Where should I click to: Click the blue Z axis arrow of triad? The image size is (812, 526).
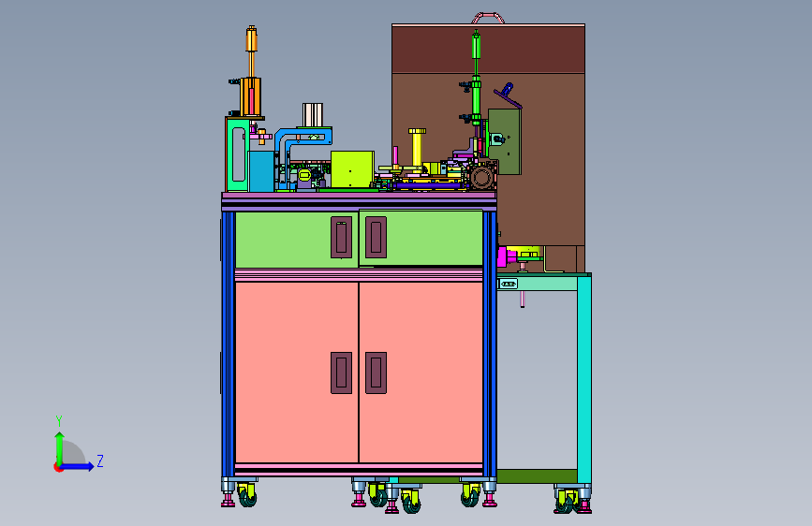[x=78, y=466]
